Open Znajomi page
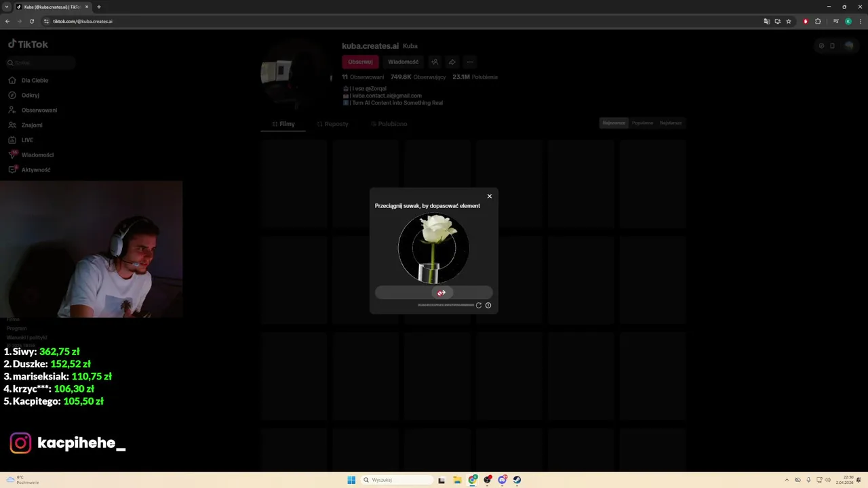868x488 pixels. point(25,125)
